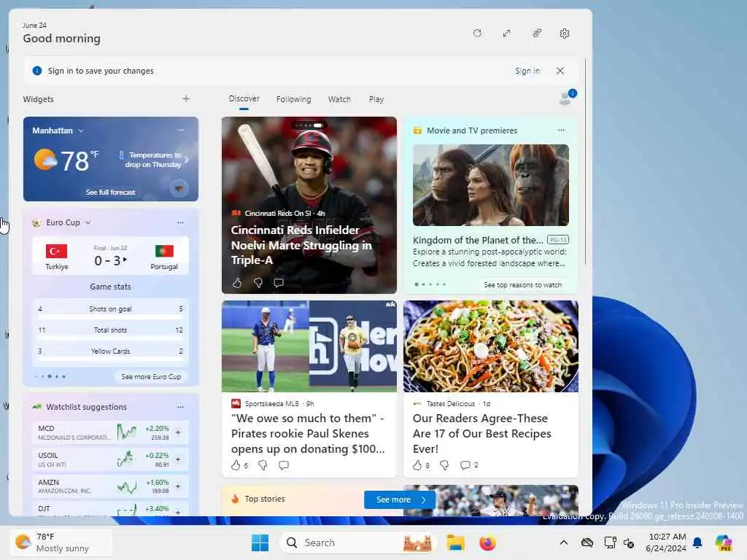Open the taskbar clock 10:27 AM
747x560 pixels.
click(x=667, y=542)
